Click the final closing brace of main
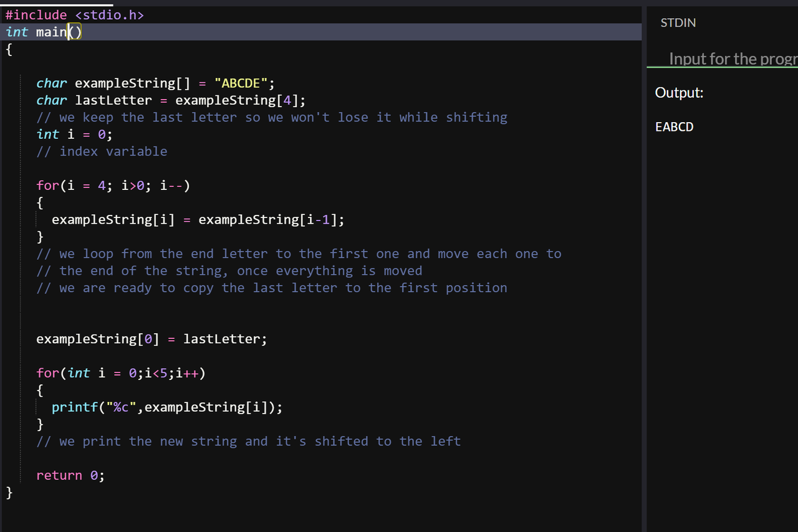Image resolution: width=798 pixels, height=532 pixels. (x=9, y=492)
